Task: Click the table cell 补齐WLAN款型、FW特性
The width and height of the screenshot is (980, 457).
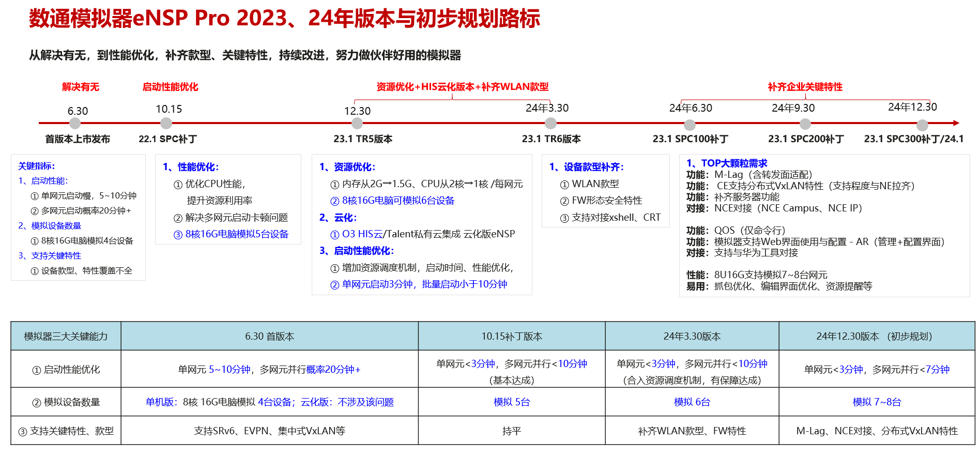Action: [692, 431]
